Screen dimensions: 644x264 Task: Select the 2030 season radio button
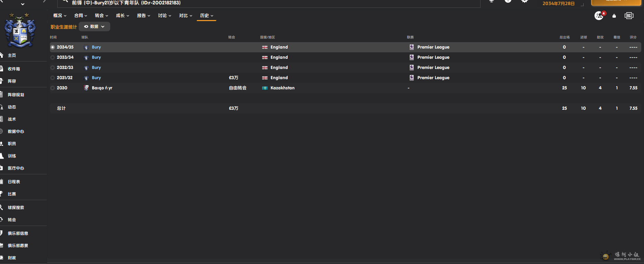pyautogui.click(x=53, y=88)
